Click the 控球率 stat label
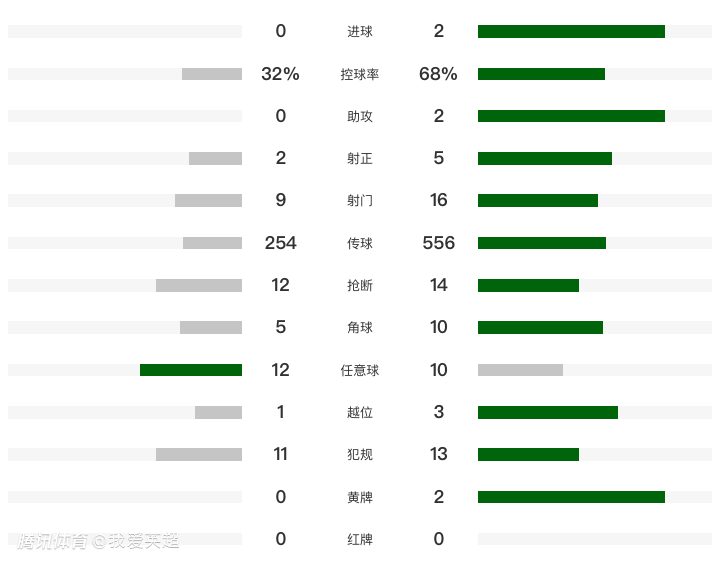The image size is (717, 565). pyautogui.click(x=360, y=74)
